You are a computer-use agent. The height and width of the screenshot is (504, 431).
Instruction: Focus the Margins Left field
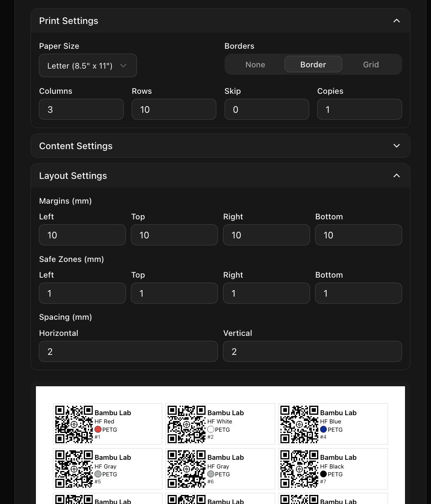[x=82, y=235]
